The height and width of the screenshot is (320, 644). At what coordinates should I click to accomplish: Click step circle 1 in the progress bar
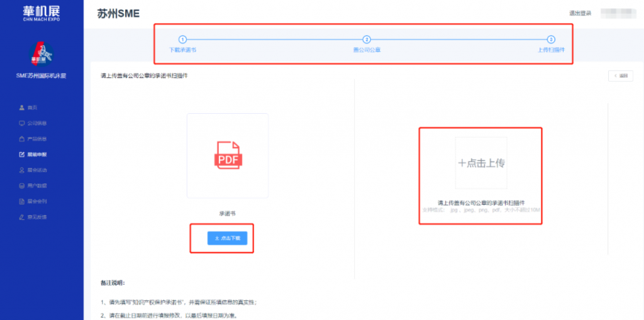pos(182,40)
